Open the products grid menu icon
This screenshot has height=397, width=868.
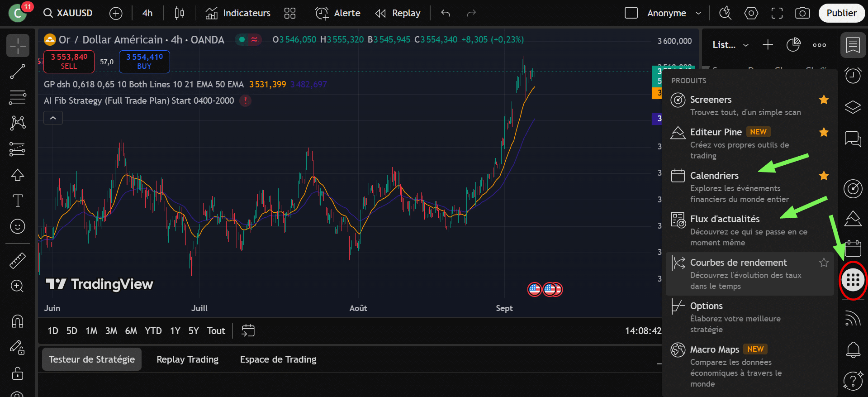(x=853, y=281)
